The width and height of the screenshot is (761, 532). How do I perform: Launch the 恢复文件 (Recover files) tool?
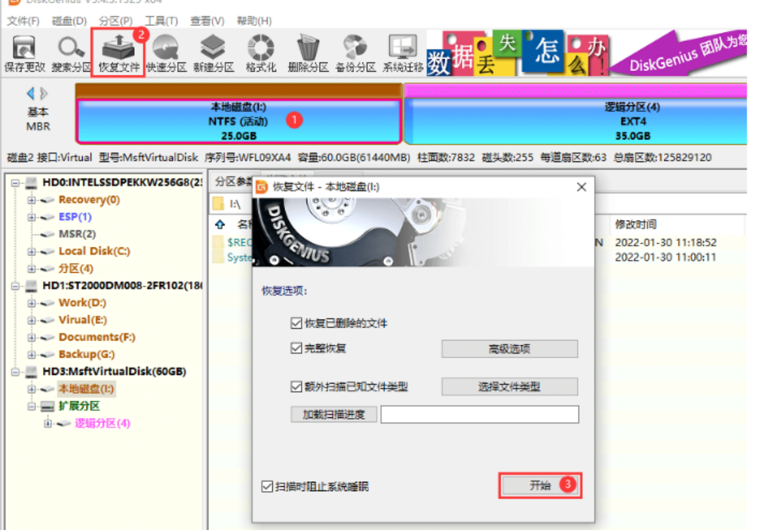[x=119, y=54]
